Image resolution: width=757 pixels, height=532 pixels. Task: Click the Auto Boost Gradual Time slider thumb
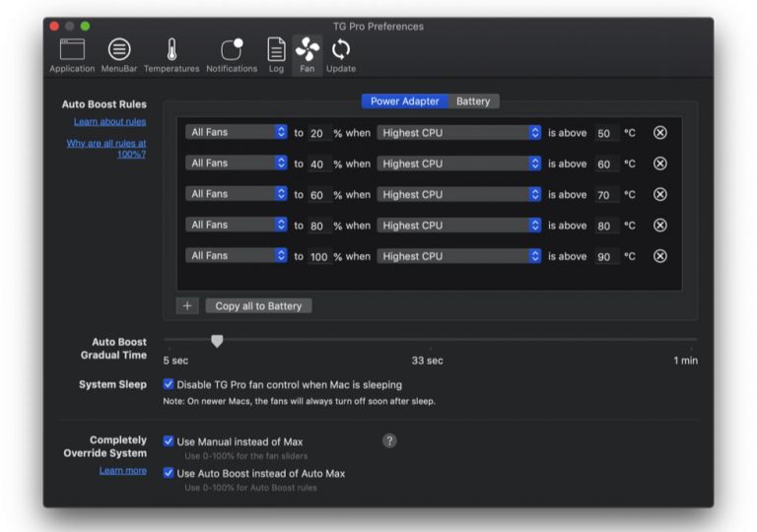click(x=217, y=341)
